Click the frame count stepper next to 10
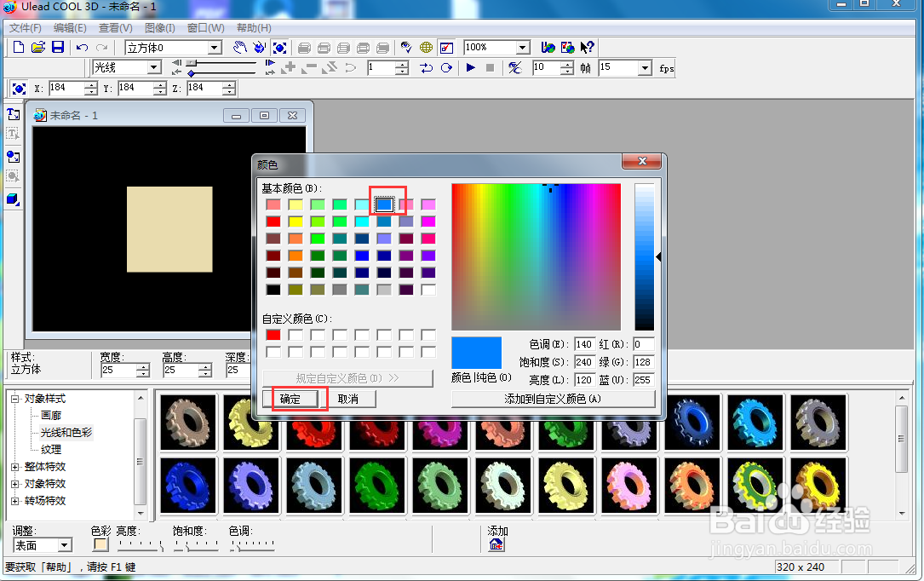The width and height of the screenshot is (924, 581). click(567, 68)
